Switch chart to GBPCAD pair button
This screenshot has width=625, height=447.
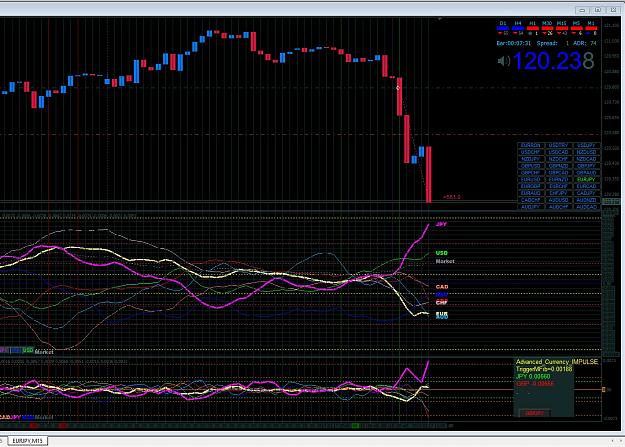(558, 173)
